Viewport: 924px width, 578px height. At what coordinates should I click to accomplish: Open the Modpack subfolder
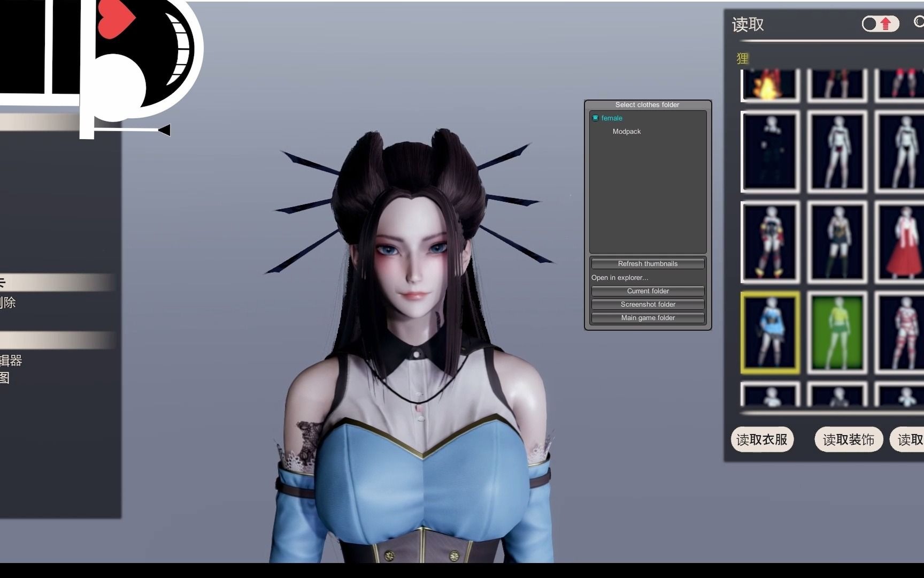[x=626, y=132]
